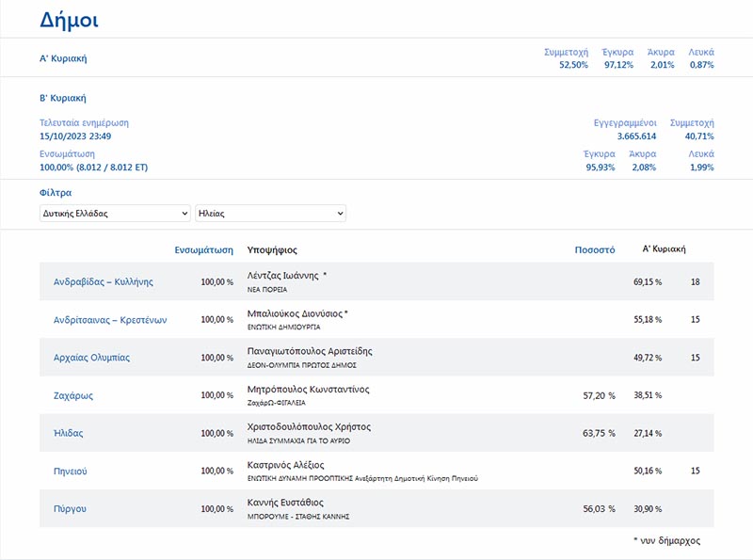Click the Τελευταία ενημέρωση timestamp 15/10/2023 23:49
Screen dimensions: 753x560
75,136
